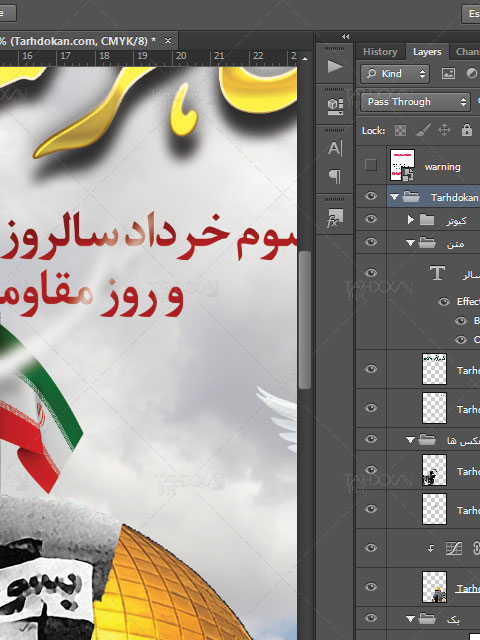Select the warning layer thumbnail
Image resolution: width=480 pixels, height=640 pixels.
point(402,165)
